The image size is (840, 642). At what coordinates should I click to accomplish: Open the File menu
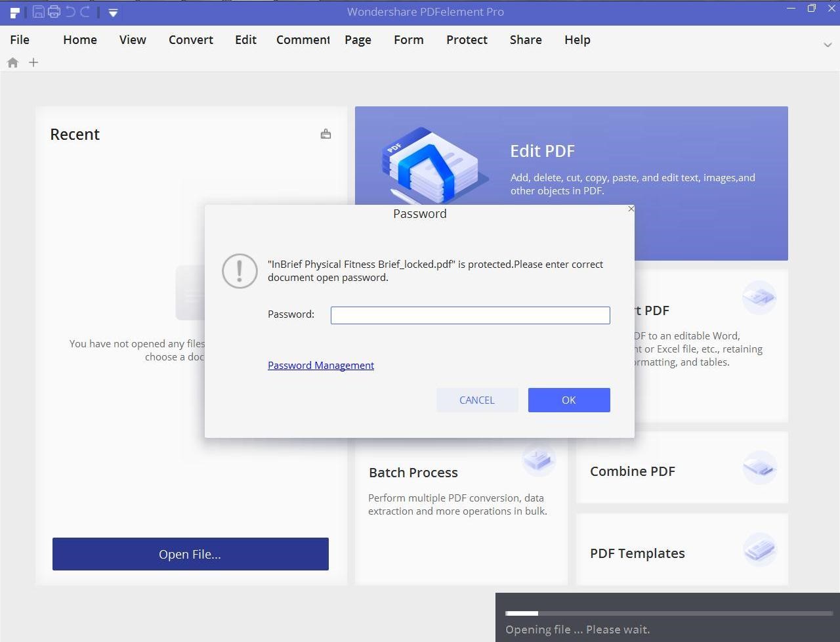pyautogui.click(x=20, y=39)
